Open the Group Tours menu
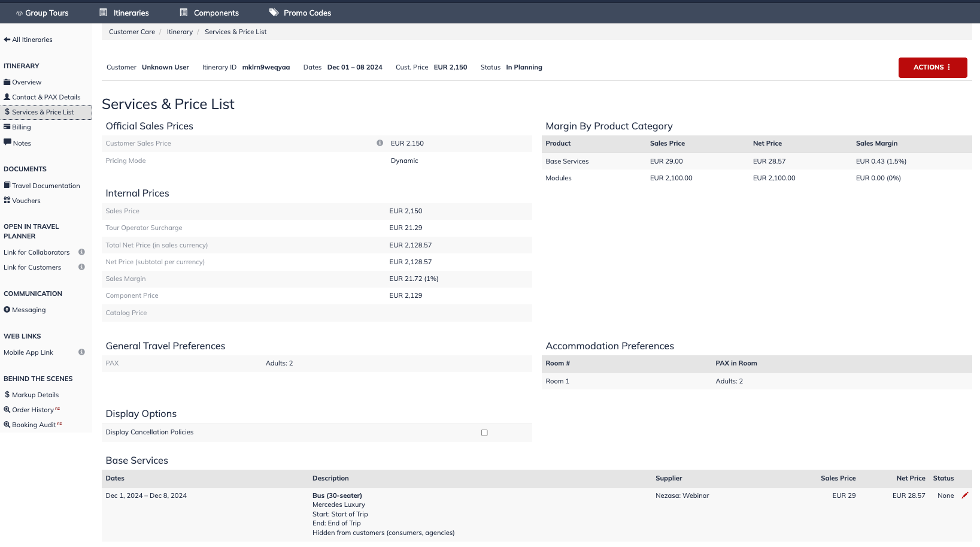The image size is (980, 547). [42, 13]
